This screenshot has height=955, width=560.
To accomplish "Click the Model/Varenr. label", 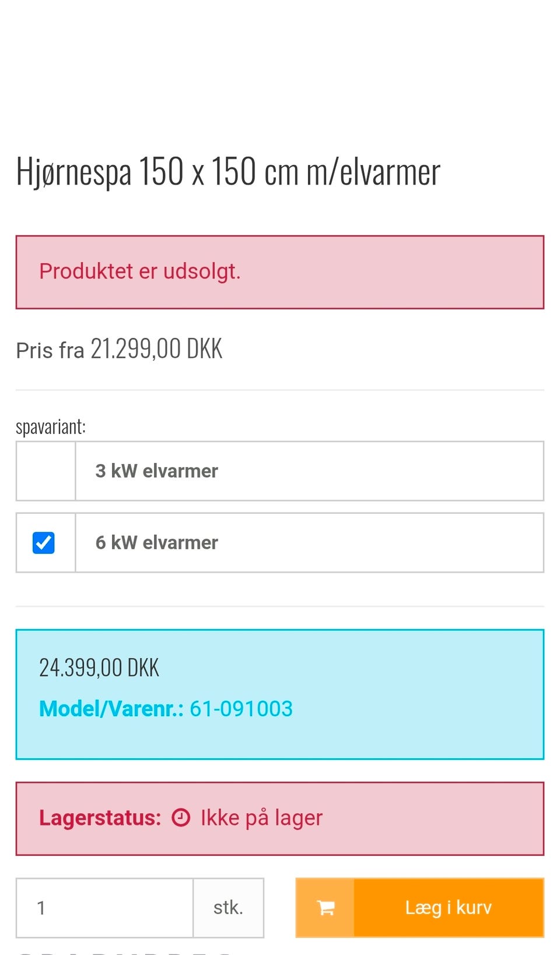I will tap(111, 709).
